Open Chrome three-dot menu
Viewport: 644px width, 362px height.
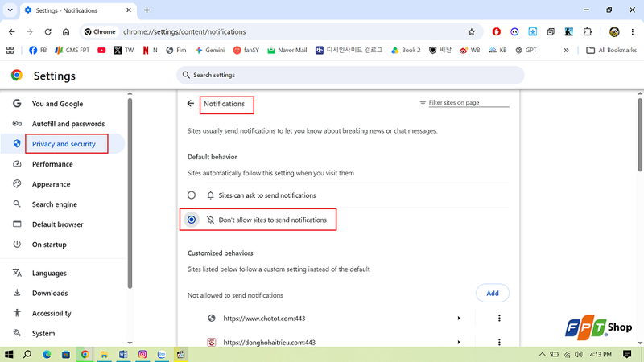[x=633, y=31]
